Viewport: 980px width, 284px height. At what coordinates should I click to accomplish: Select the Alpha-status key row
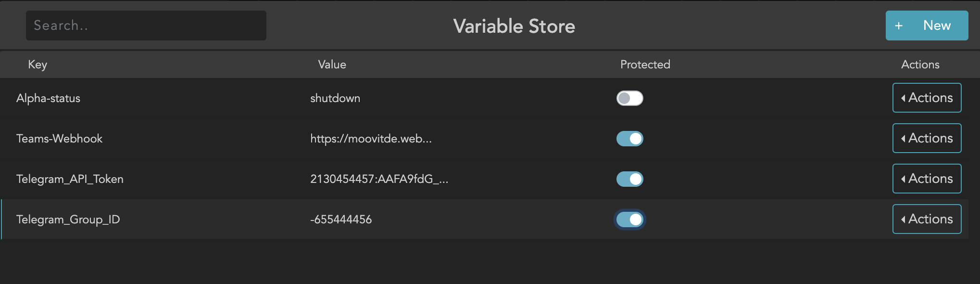point(48,98)
